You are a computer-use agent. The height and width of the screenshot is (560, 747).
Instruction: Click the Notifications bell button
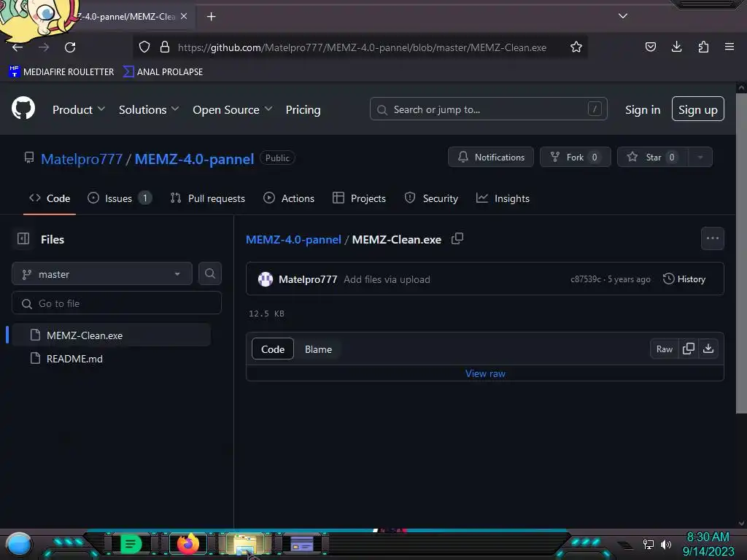(x=491, y=157)
